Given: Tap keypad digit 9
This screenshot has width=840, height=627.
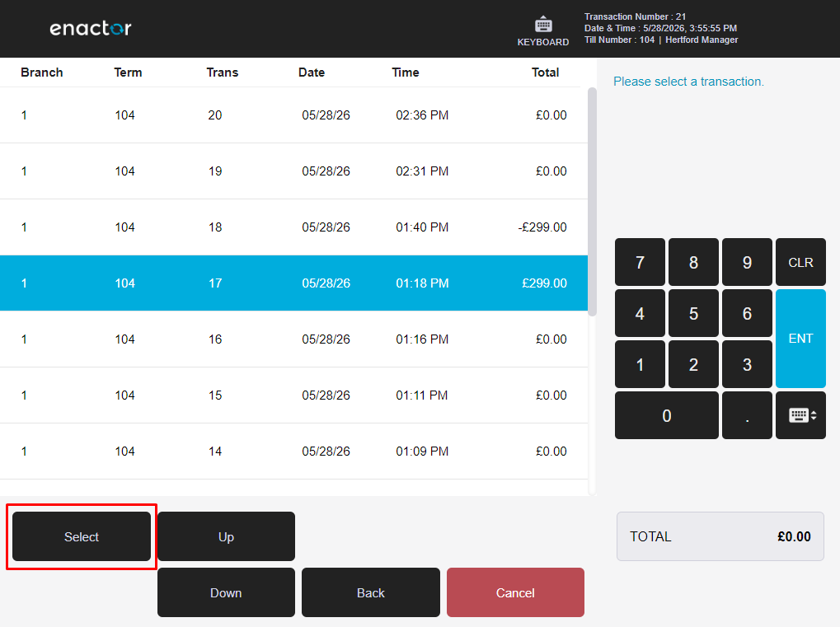Looking at the screenshot, I should (x=747, y=262).
